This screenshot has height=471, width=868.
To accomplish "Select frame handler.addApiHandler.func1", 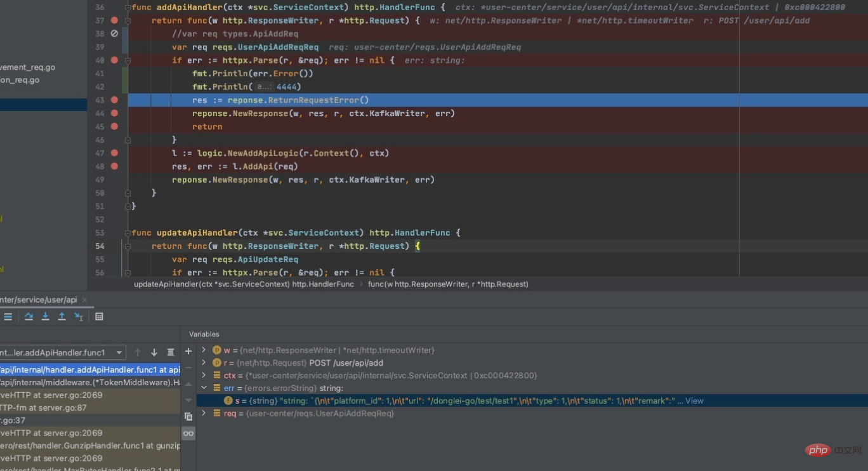I will [90, 369].
